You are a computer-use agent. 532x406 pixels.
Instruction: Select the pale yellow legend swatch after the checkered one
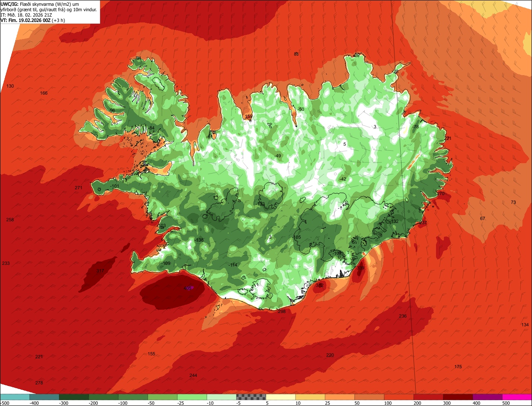(x=281, y=397)
